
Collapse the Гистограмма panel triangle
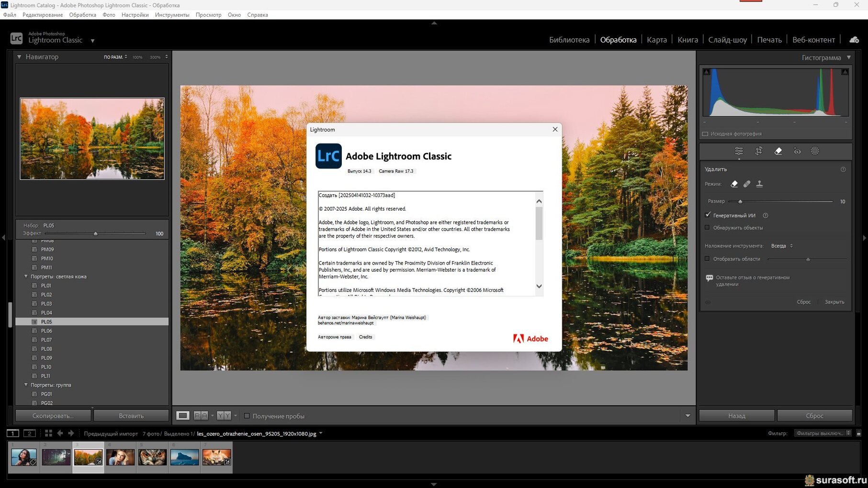coord(849,57)
